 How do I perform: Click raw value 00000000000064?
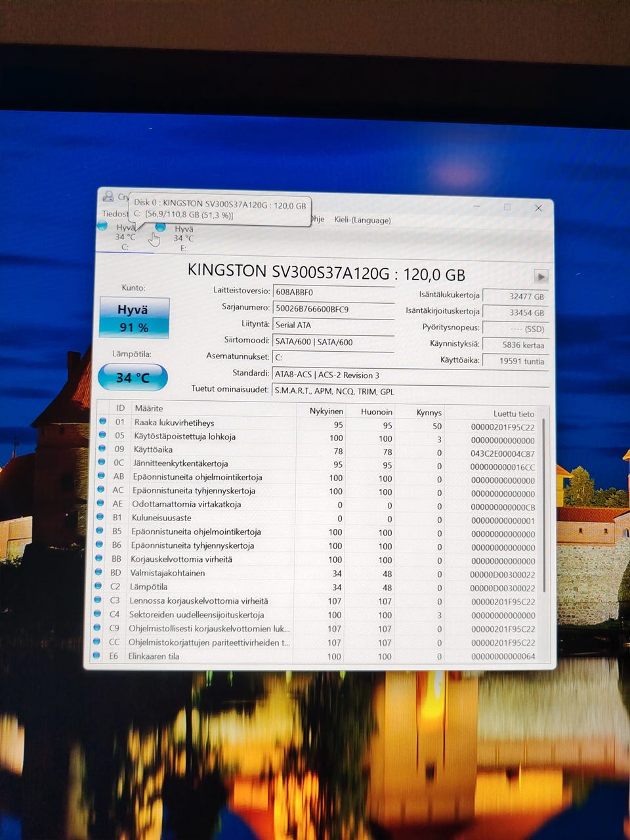(x=503, y=656)
